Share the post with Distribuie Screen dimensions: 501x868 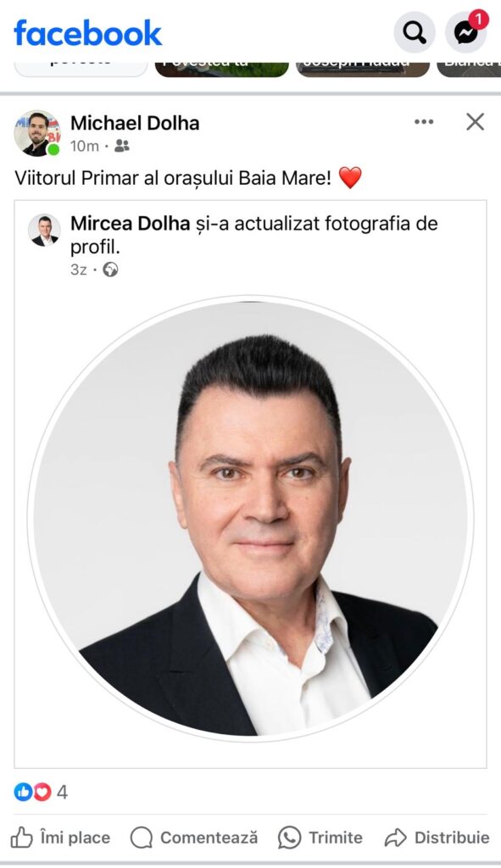[437, 837]
